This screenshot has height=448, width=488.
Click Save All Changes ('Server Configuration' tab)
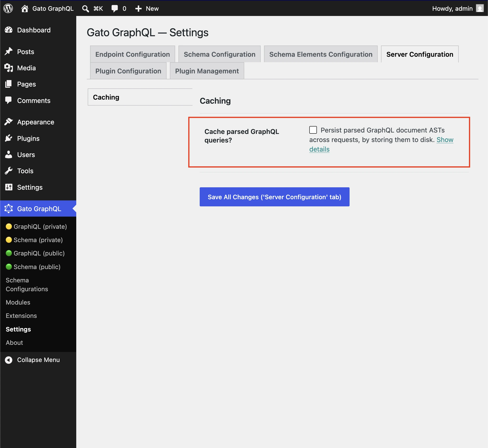point(274,197)
